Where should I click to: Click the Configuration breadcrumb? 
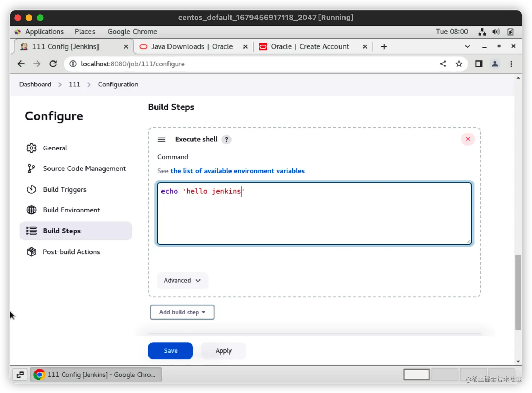click(118, 84)
